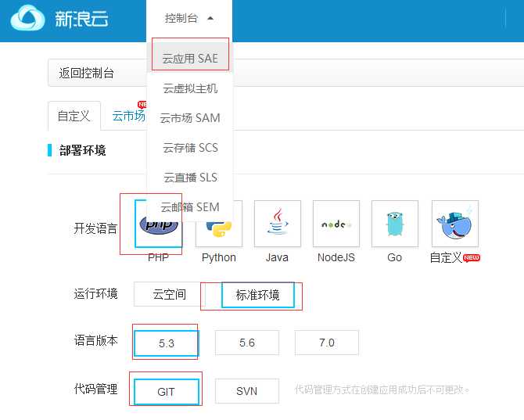Select language version 5.3

tap(167, 343)
